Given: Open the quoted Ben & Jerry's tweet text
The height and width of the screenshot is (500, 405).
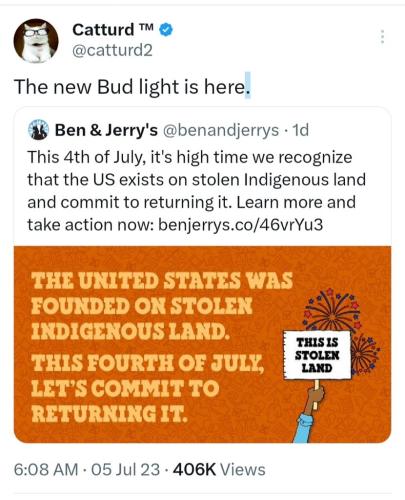Looking at the screenshot, I should pyautogui.click(x=197, y=191).
